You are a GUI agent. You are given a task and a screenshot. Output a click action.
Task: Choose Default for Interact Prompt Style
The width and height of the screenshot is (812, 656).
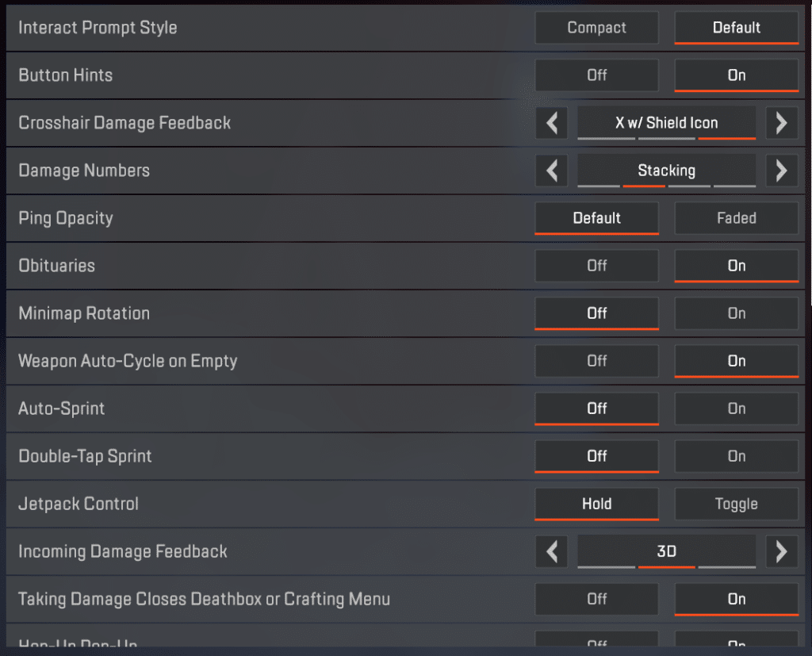coord(736,28)
